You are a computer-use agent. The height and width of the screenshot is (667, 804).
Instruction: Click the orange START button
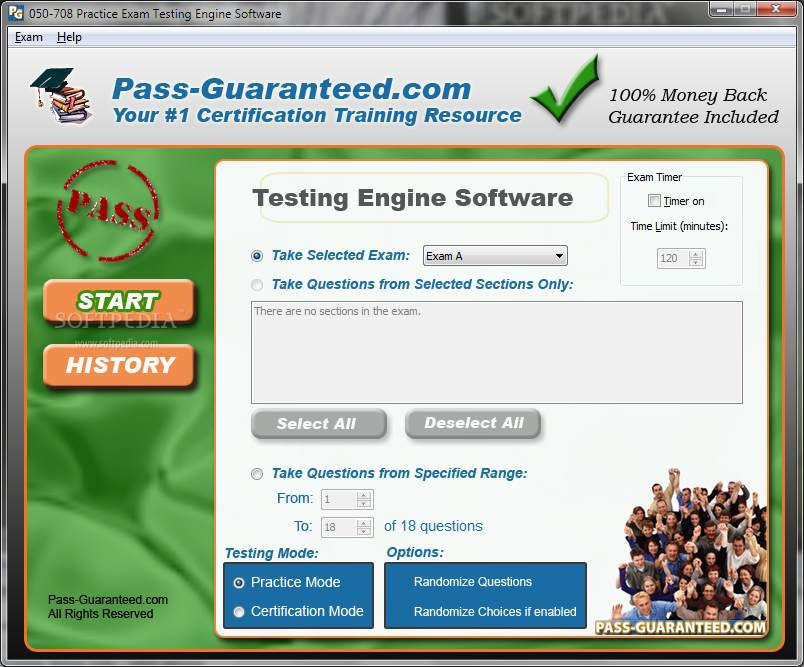pyautogui.click(x=119, y=301)
